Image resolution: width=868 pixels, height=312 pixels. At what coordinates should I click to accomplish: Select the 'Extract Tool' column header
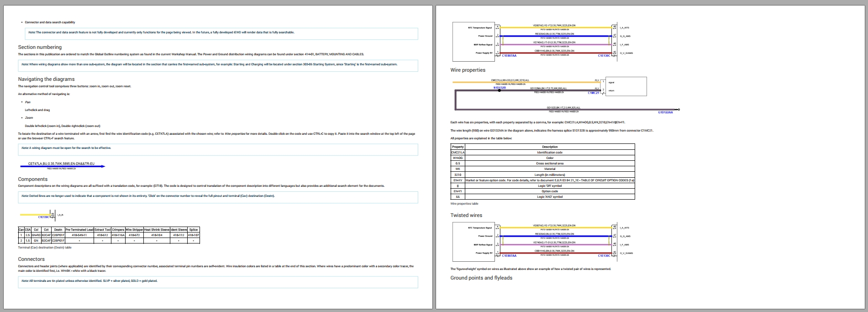(x=102, y=230)
